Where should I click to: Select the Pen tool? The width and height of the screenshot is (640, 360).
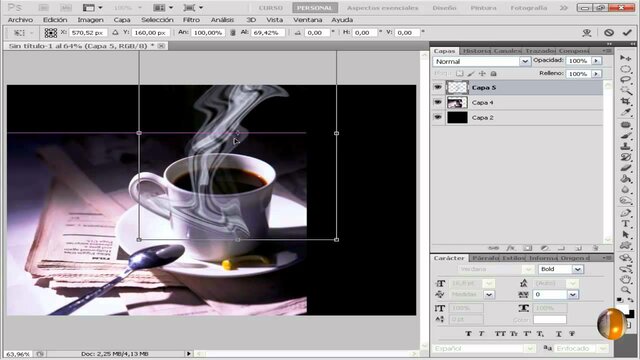625,213
